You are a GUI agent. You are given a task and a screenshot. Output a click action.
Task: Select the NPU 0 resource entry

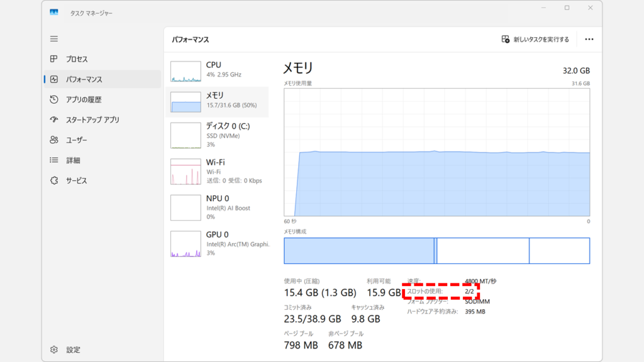(218, 207)
